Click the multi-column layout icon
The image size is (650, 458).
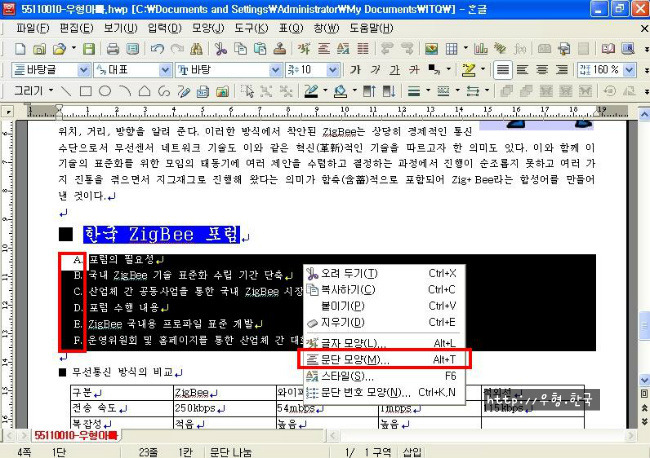pyautogui.click(x=363, y=49)
